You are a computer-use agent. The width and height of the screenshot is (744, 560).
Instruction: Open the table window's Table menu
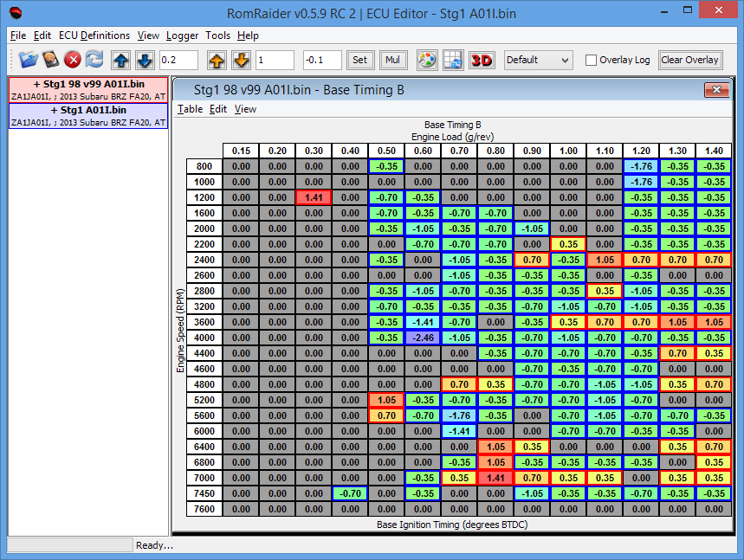coord(190,109)
